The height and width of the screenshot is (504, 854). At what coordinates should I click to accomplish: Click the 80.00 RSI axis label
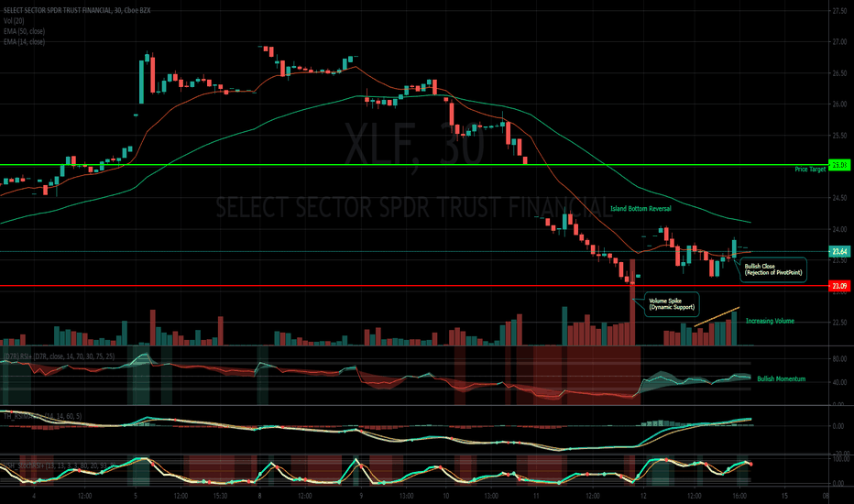tap(839, 359)
